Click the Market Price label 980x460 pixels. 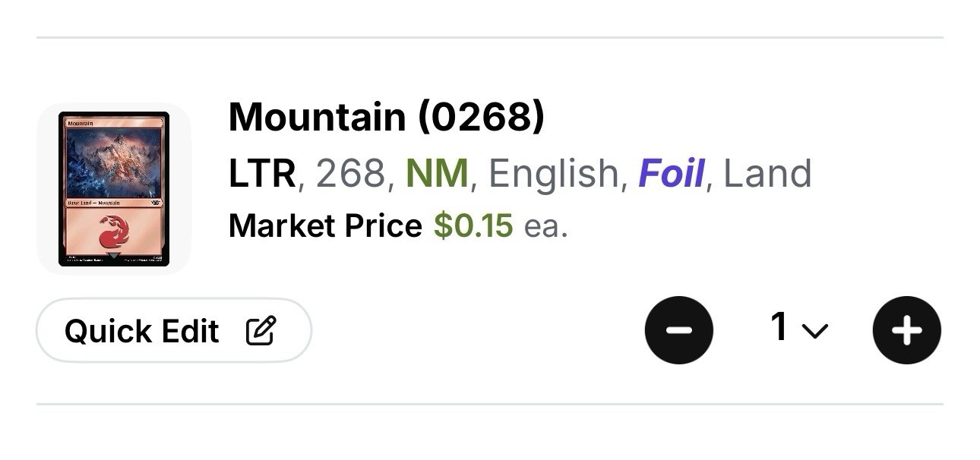click(325, 226)
